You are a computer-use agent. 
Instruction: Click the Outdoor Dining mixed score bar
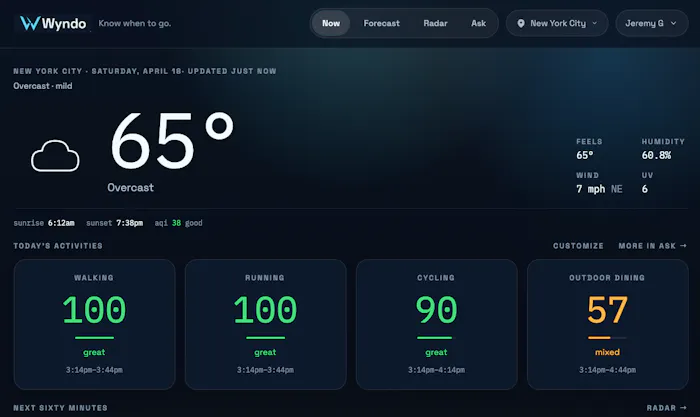pos(607,338)
